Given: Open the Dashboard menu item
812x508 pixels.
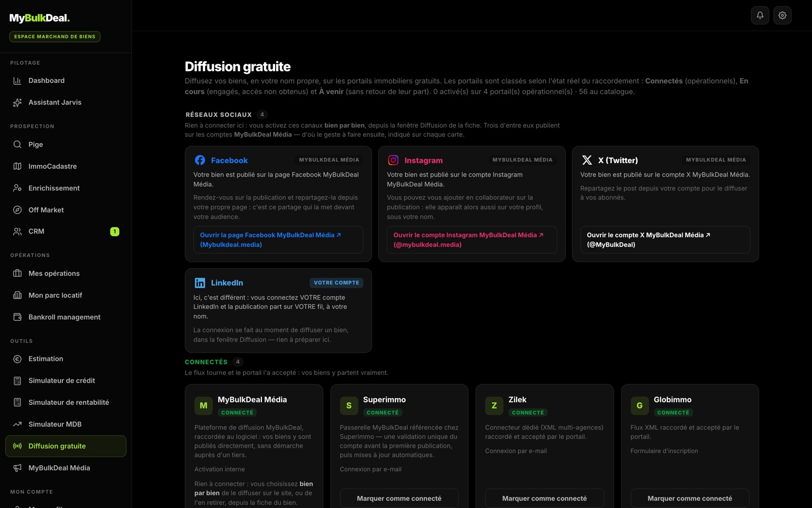Looking at the screenshot, I should click(x=66, y=81).
